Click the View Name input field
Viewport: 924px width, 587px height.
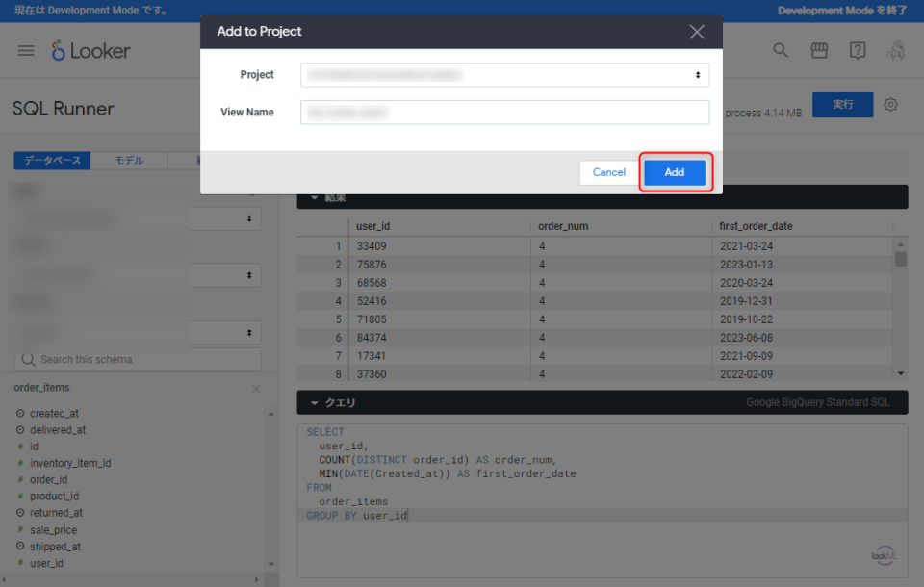504,113
